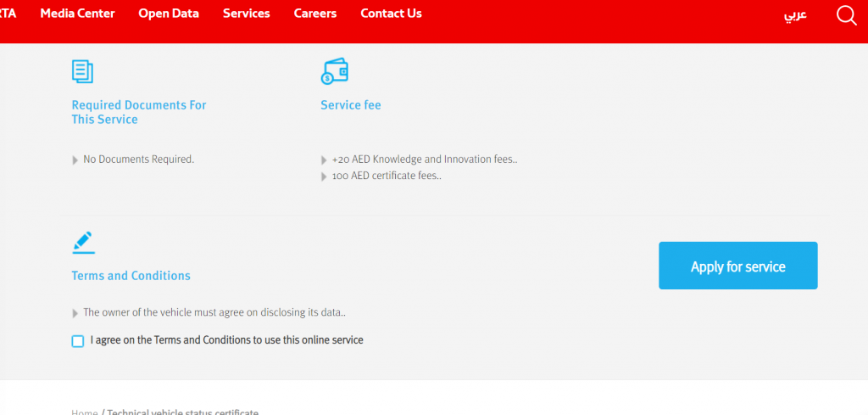This screenshot has width=868, height=415.
Task: Tick the Terms and Conditions agreement checkbox
Action: [78, 341]
